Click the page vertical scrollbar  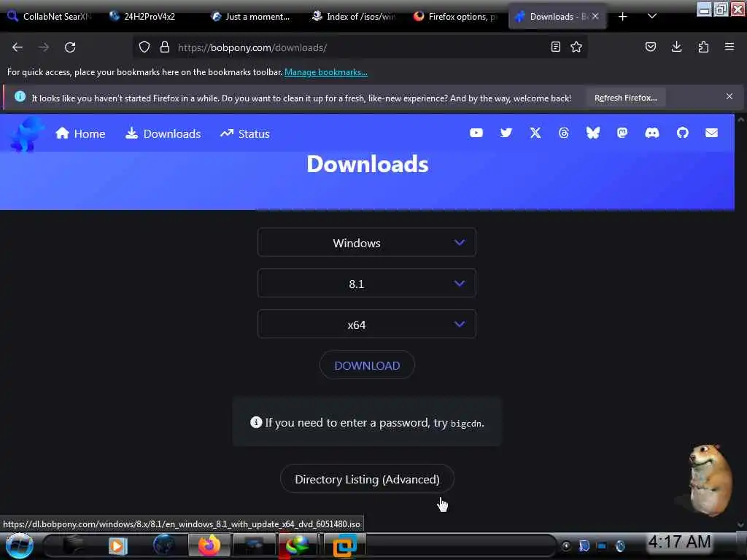pyautogui.click(x=740, y=322)
